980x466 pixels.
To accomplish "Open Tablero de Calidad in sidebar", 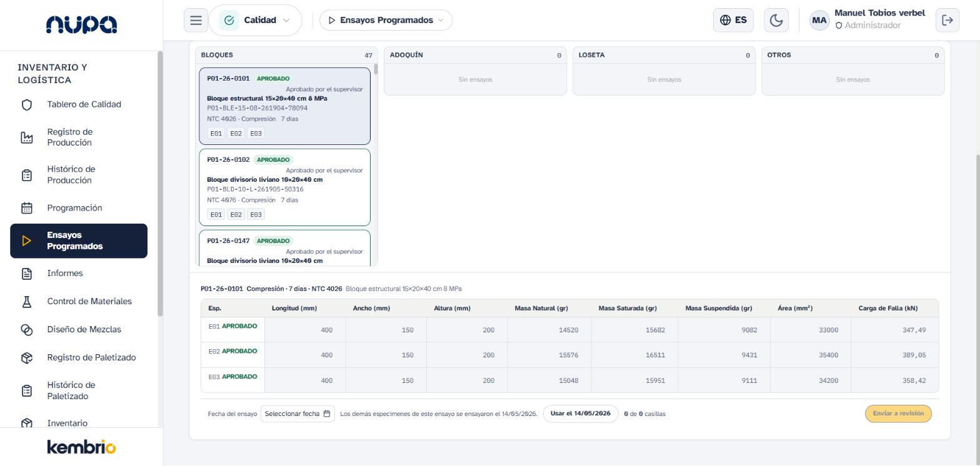I will coord(79,104).
